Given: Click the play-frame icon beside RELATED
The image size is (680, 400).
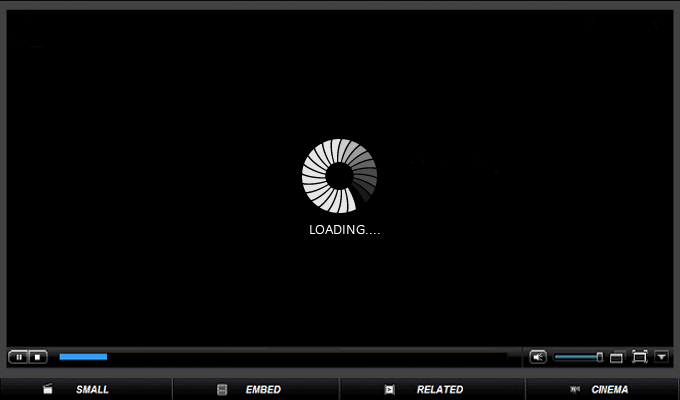Looking at the screenshot, I should tap(390, 390).
